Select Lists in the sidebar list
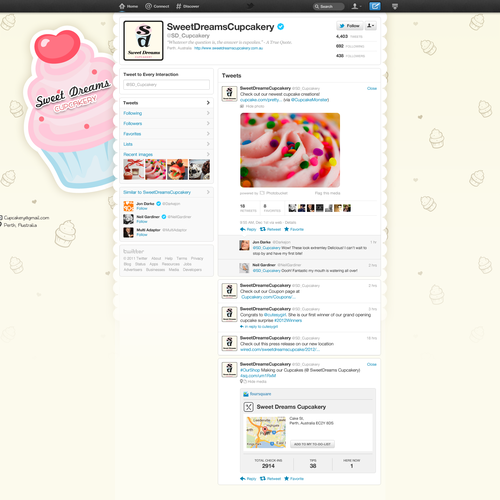This screenshot has width=500, height=500. point(166,144)
